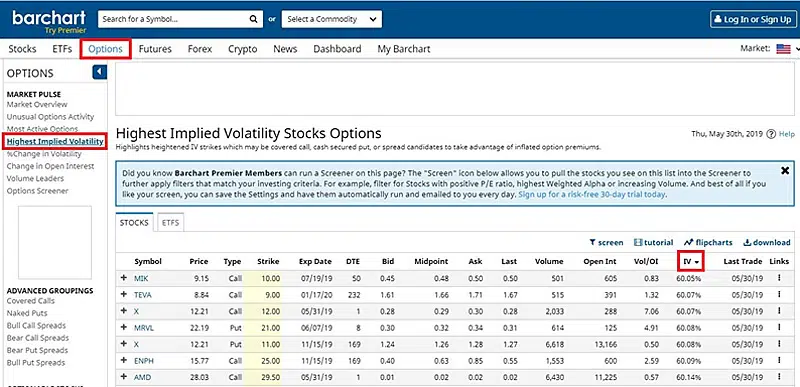Close the Barchart Premier info banner
Screen dimensions: 800x387
point(785,171)
